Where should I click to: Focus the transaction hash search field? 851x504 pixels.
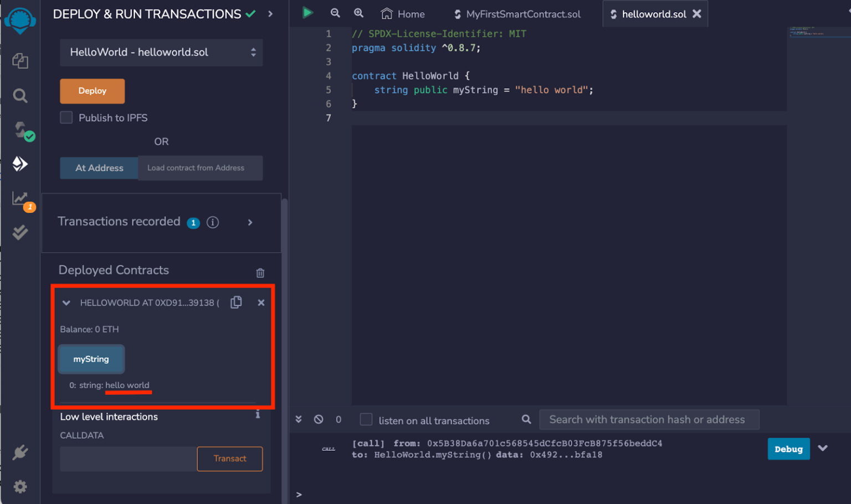click(x=648, y=419)
